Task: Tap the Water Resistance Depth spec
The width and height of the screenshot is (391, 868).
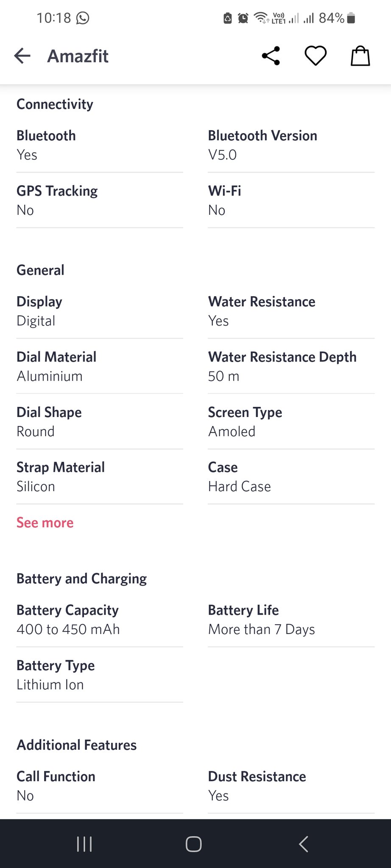Action: click(291, 366)
